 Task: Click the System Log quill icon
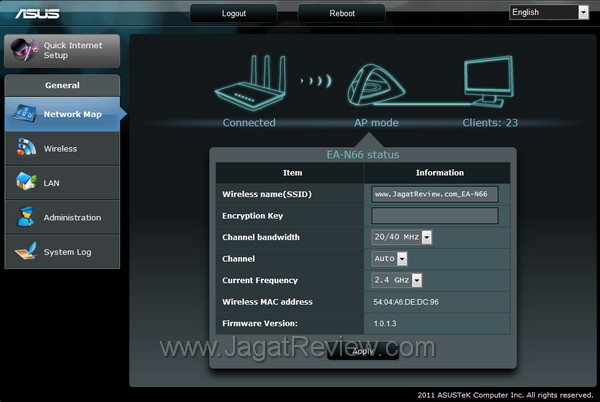[26, 251]
